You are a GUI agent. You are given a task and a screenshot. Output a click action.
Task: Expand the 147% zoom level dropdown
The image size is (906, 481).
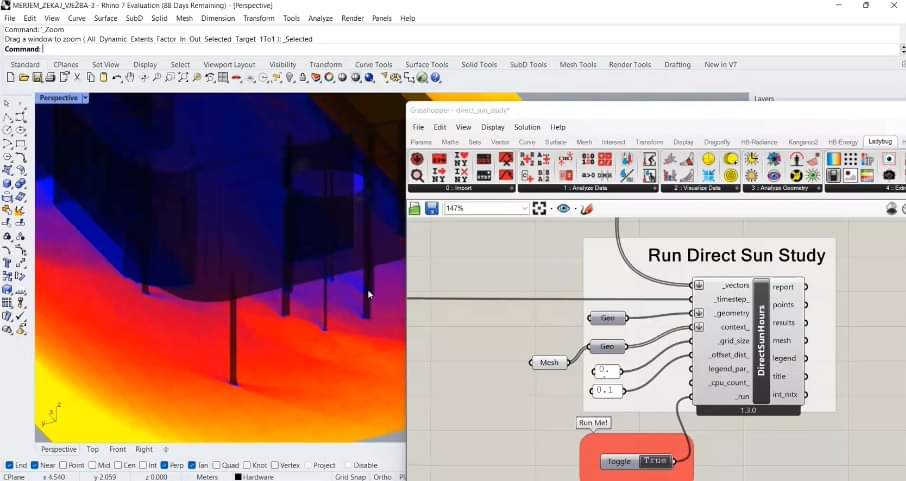524,208
